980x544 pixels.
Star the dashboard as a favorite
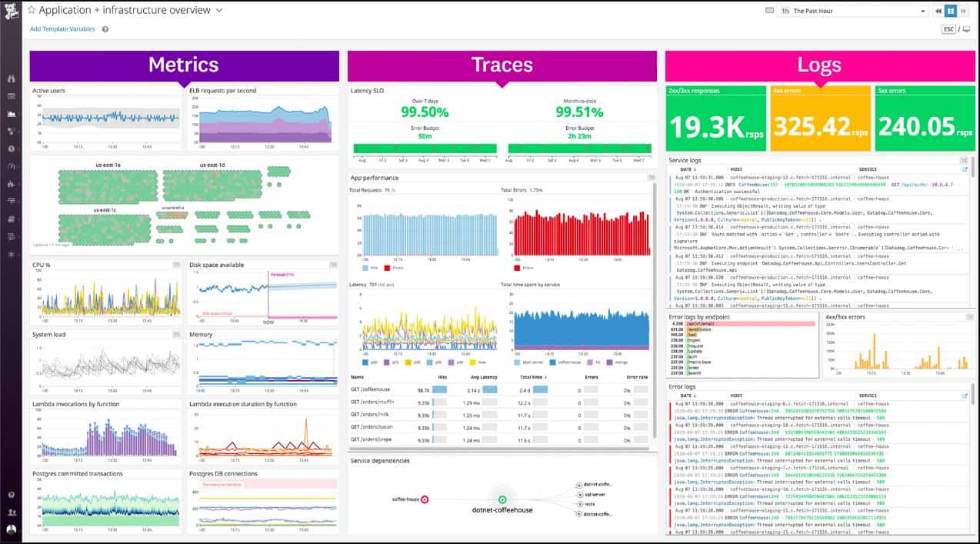(x=32, y=11)
